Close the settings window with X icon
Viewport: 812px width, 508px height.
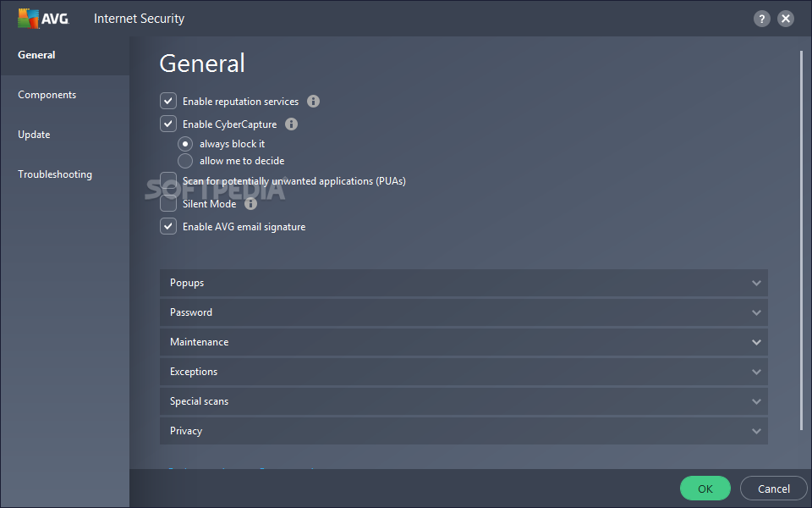pos(786,19)
